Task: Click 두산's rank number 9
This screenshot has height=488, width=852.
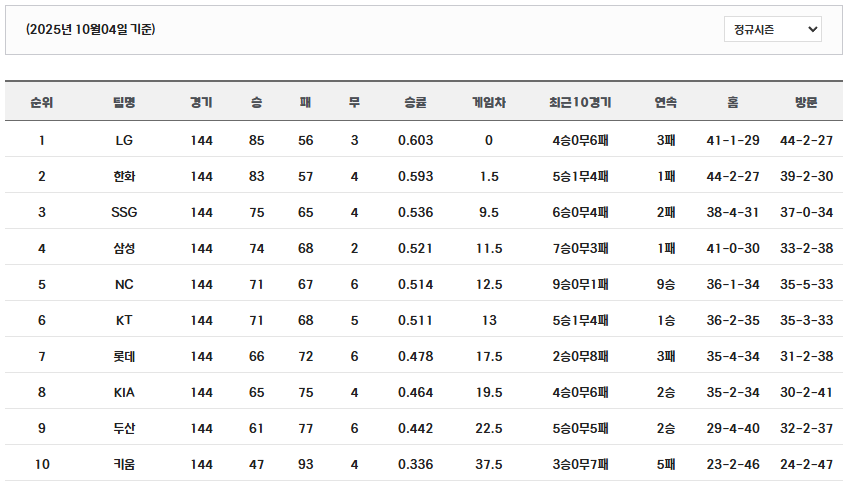Action: [x=42, y=428]
